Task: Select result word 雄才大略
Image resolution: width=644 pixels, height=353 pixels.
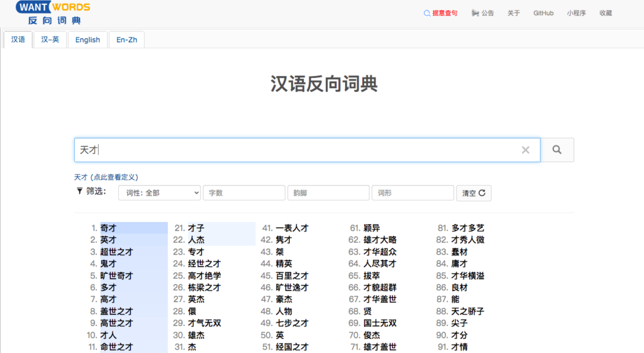Action: [380, 240]
